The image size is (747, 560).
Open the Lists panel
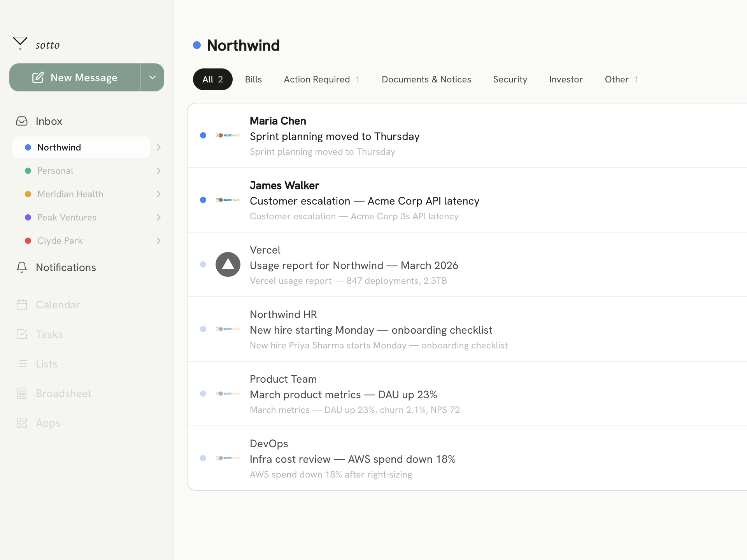tap(46, 364)
